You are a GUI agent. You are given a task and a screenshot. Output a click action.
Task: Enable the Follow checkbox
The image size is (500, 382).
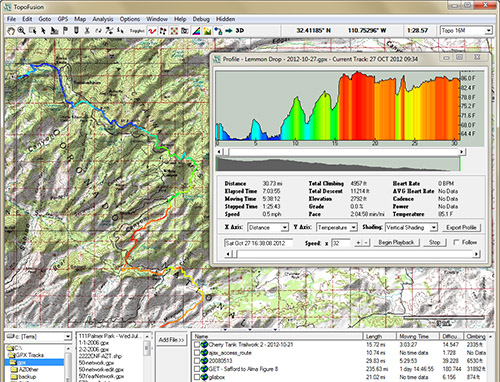456,242
